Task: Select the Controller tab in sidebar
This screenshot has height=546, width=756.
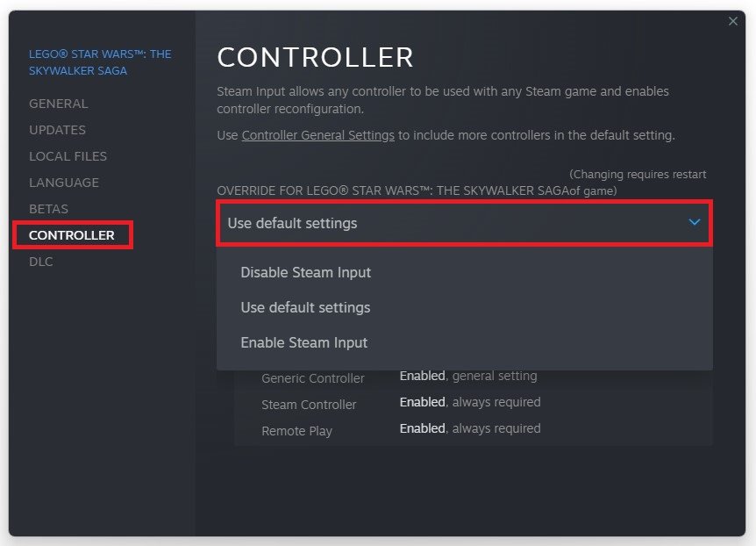Action: click(x=72, y=235)
